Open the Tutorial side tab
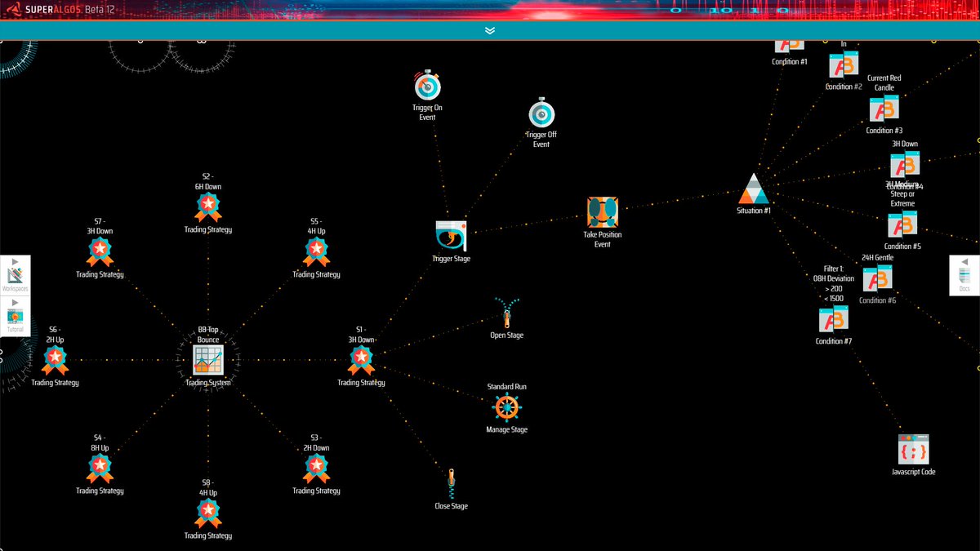The height and width of the screenshot is (551, 980). click(14, 317)
